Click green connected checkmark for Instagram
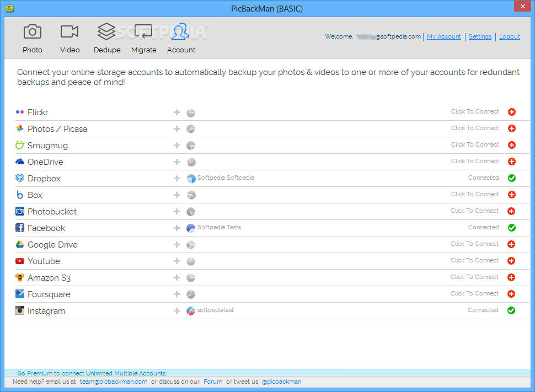The width and height of the screenshot is (535, 392). click(x=511, y=310)
